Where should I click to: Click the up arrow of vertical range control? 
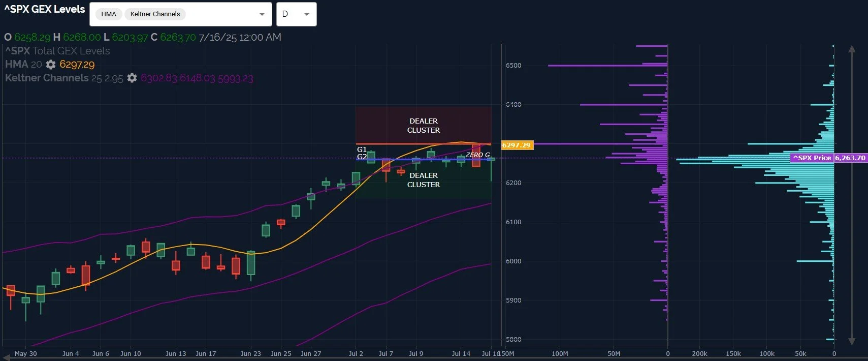(852, 49)
